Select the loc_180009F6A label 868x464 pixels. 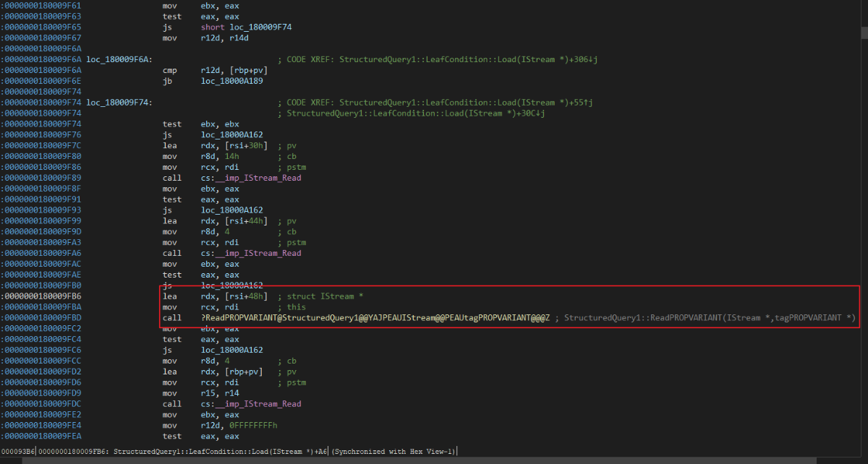pos(119,59)
